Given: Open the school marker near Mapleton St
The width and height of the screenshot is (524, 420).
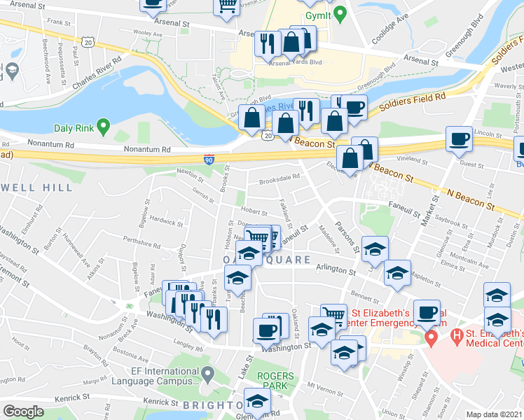Looking at the screenshot, I should pyautogui.click(x=397, y=275).
